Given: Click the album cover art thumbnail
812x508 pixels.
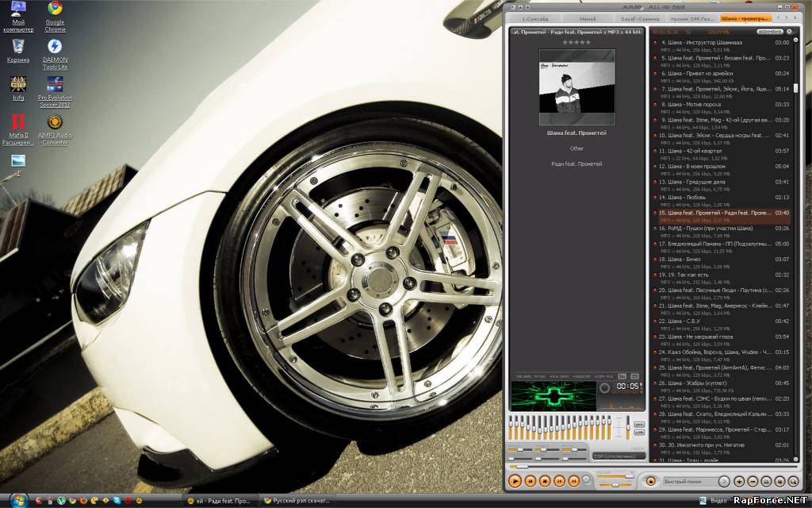Looking at the screenshot, I should coord(577,87).
